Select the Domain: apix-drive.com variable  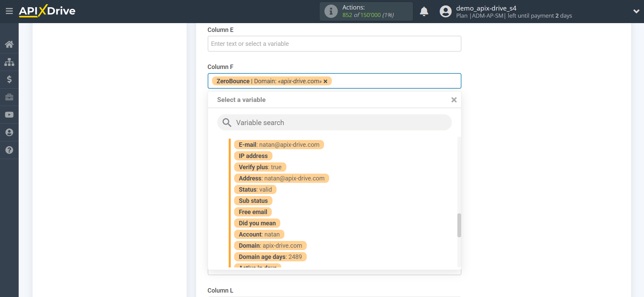click(x=270, y=246)
